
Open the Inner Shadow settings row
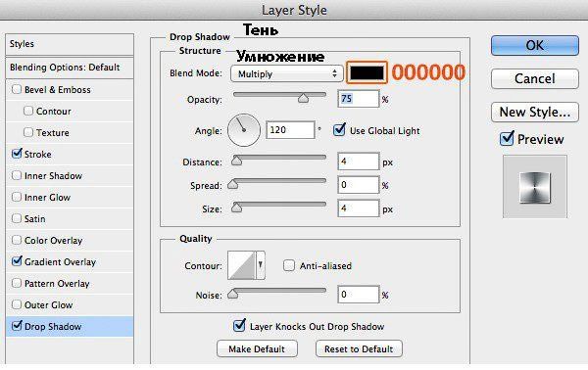70,175
